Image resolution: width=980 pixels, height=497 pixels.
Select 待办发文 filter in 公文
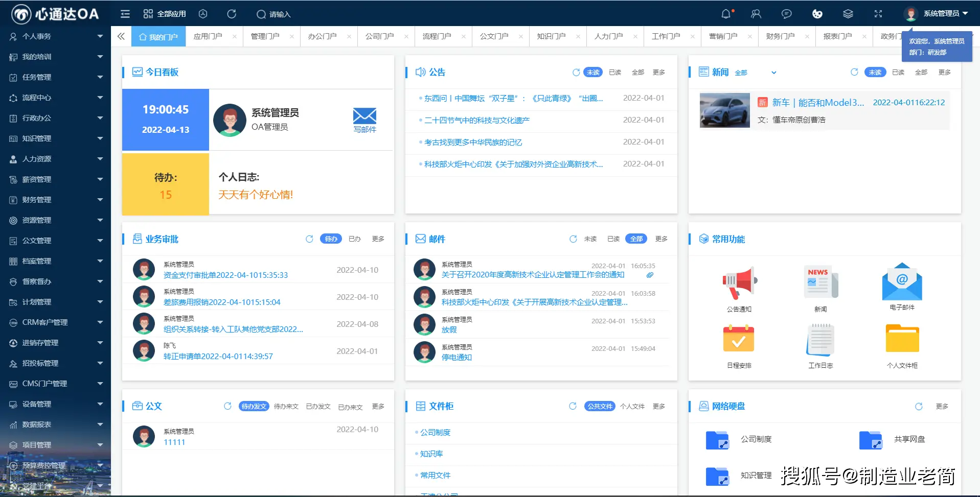(x=254, y=406)
